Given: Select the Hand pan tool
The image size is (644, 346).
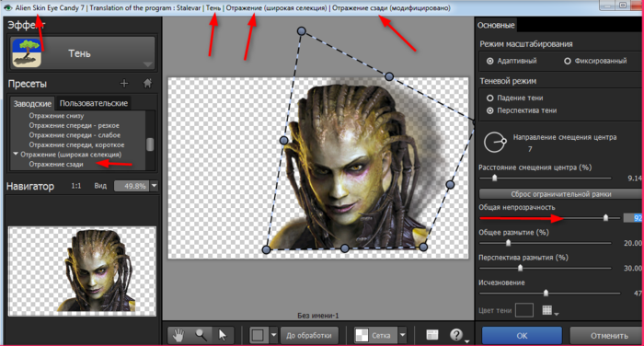Looking at the screenshot, I should coord(178,335).
